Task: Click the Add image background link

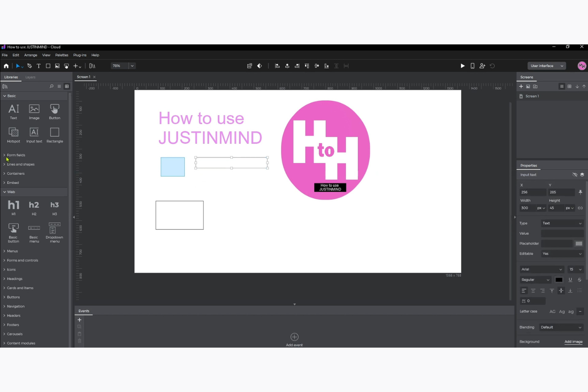Action: (573, 342)
